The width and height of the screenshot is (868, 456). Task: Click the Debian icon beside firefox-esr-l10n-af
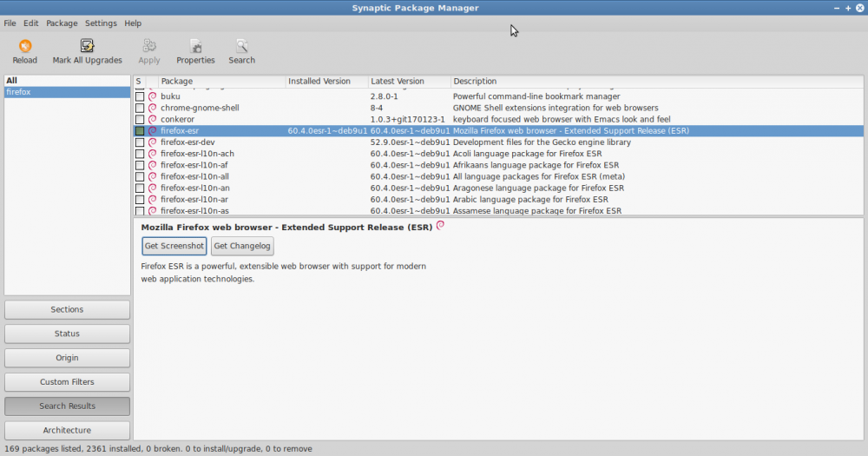pyautogui.click(x=152, y=165)
